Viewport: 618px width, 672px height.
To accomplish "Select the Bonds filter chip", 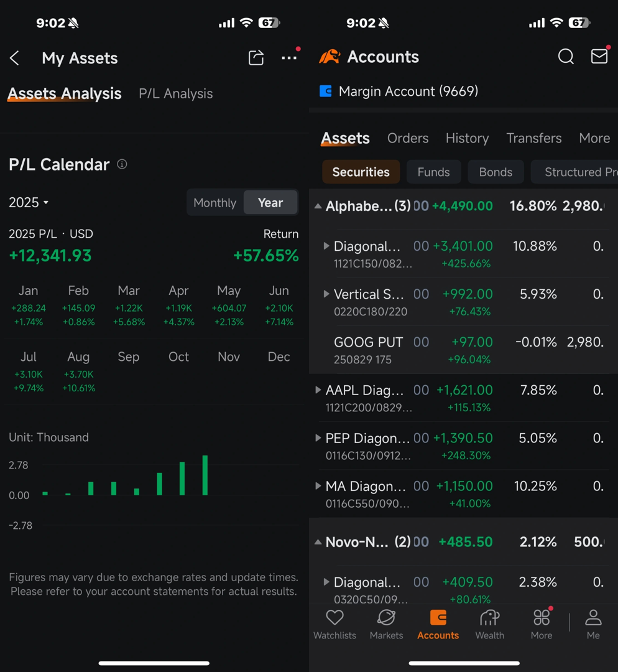I will [x=496, y=172].
